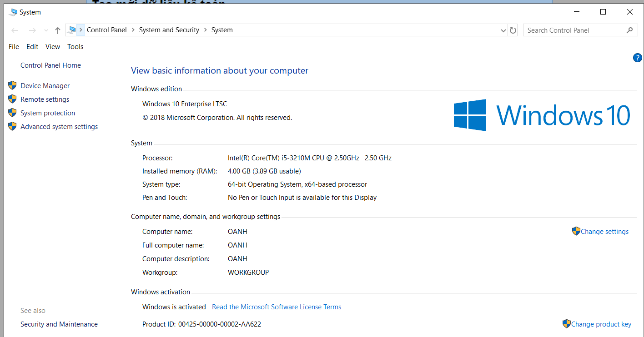
Task: Click the Windows 10 logo
Action: (542, 115)
